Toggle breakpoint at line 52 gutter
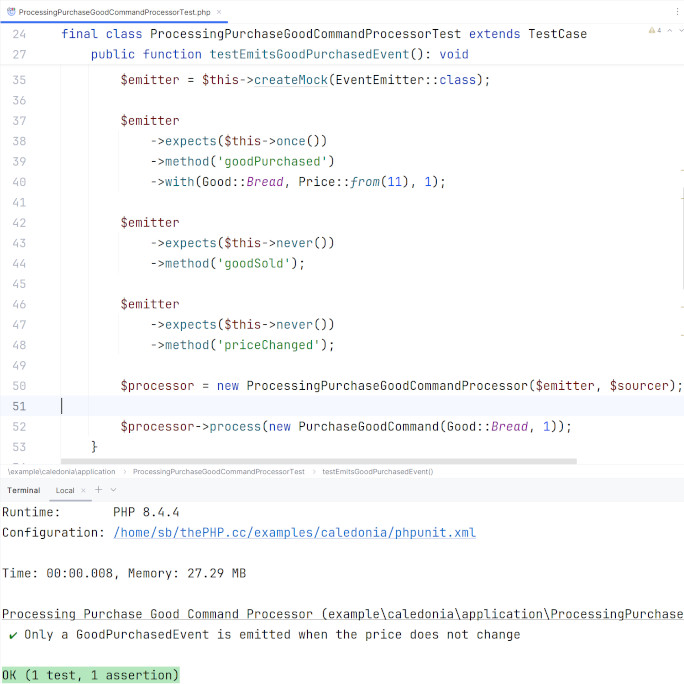The height and width of the screenshot is (684, 684). tap(20, 427)
